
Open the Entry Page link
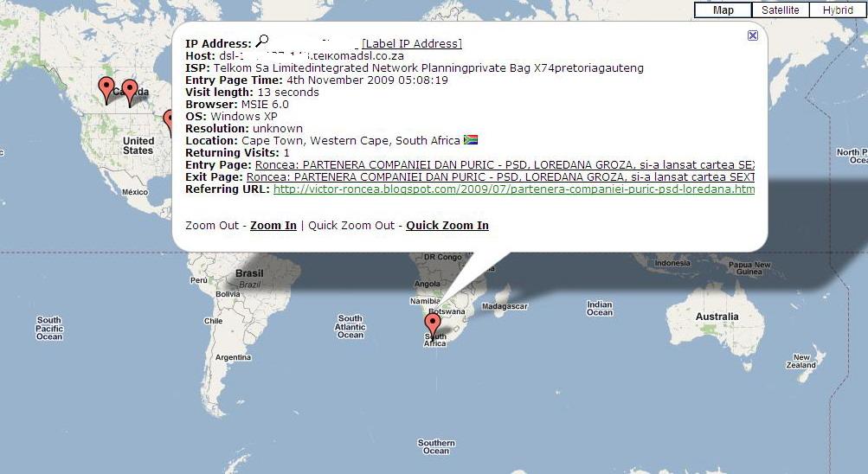(505, 165)
